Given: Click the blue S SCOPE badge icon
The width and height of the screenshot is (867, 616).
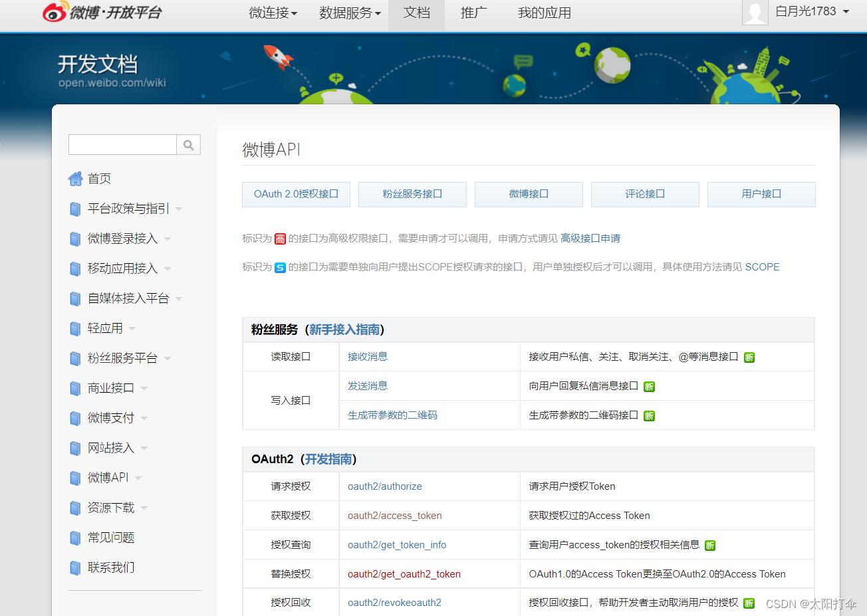Looking at the screenshot, I should 280,267.
